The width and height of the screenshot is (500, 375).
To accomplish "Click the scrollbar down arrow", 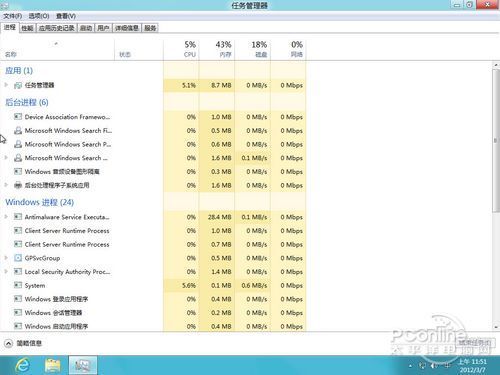I will click(496, 327).
